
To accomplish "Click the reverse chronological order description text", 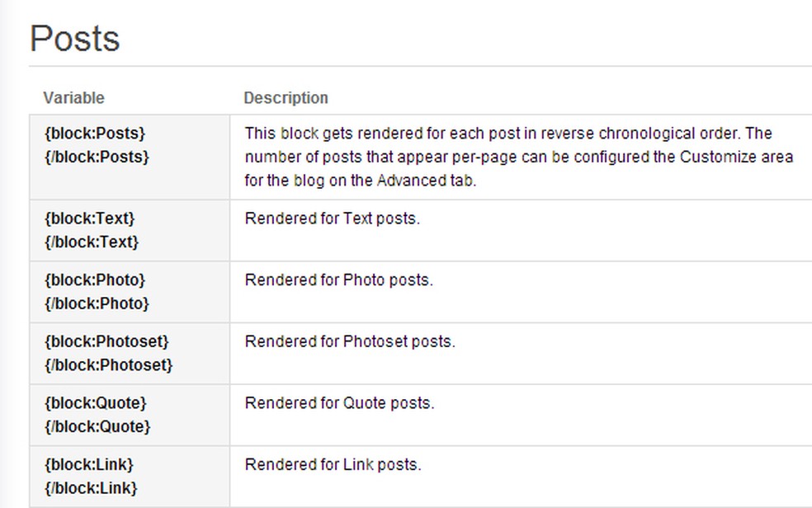I will 518,157.
